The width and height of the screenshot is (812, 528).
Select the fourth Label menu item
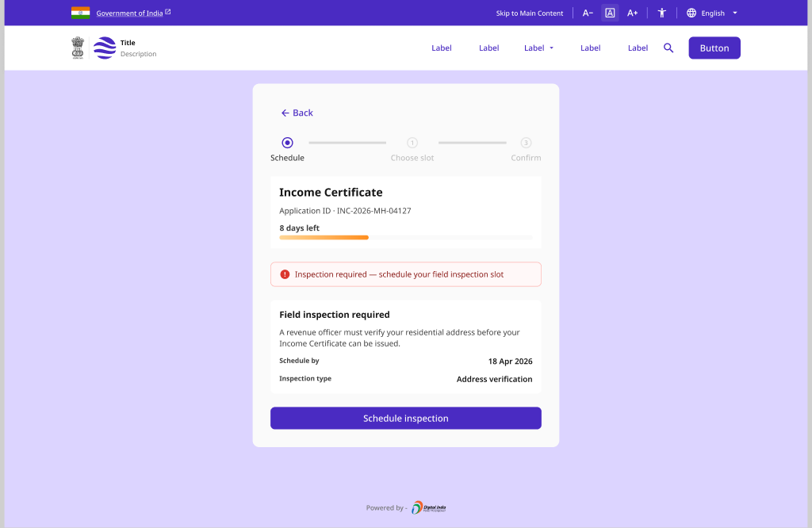point(590,48)
